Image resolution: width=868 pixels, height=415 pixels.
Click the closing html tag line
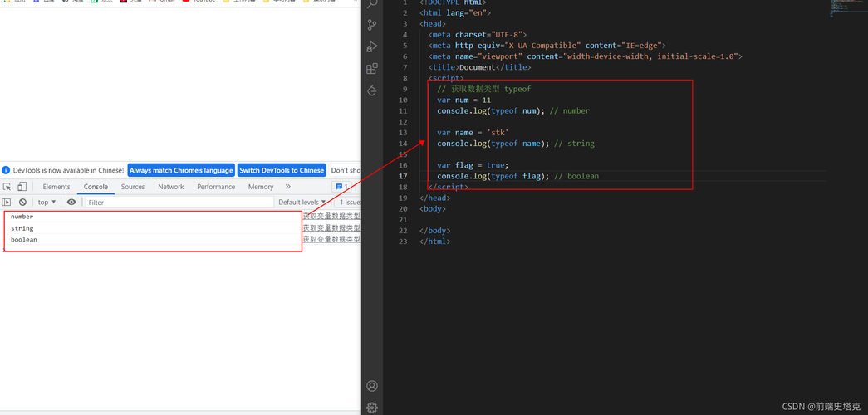pyautogui.click(x=434, y=242)
